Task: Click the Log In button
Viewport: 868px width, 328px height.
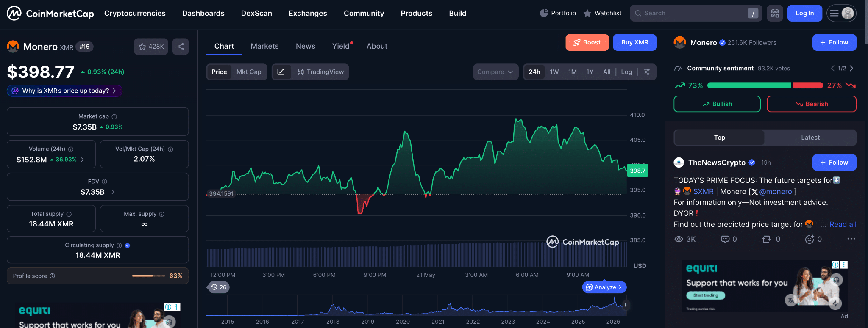Action: tap(804, 13)
